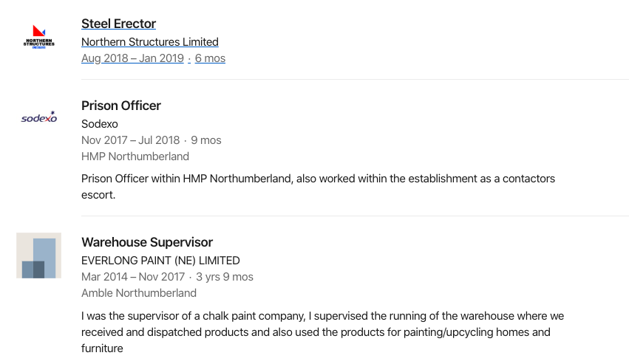Image resolution: width=629 pixels, height=364 pixels.
Task: Open the Steel Erector job title link
Action: pos(118,24)
